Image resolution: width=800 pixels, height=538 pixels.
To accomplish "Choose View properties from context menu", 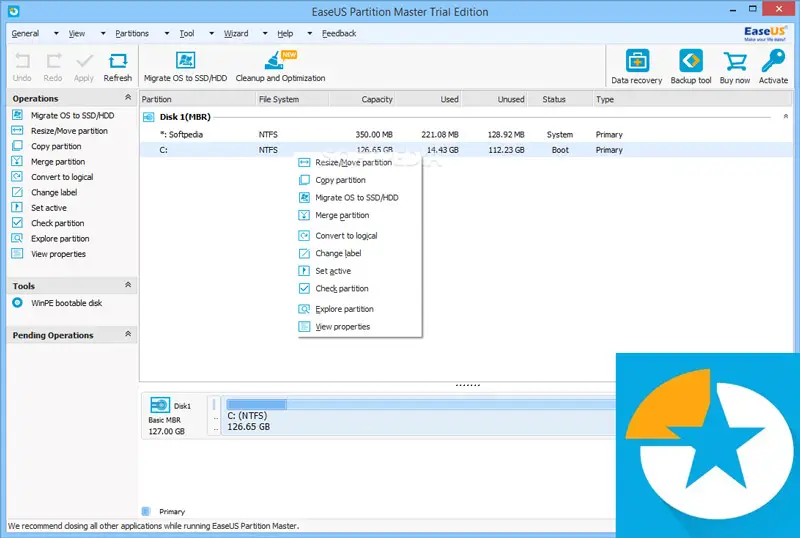I will pyautogui.click(x=360, y=326).
